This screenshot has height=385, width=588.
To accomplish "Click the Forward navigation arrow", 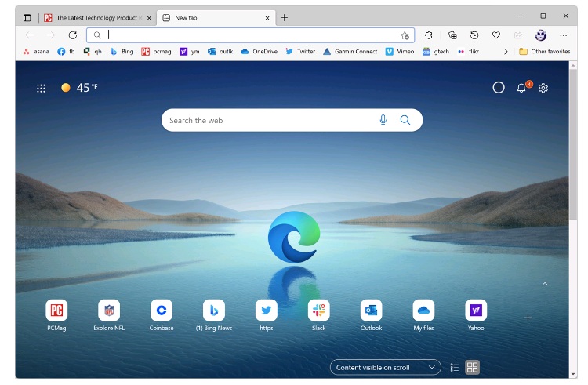I will (x=51, y=35).
